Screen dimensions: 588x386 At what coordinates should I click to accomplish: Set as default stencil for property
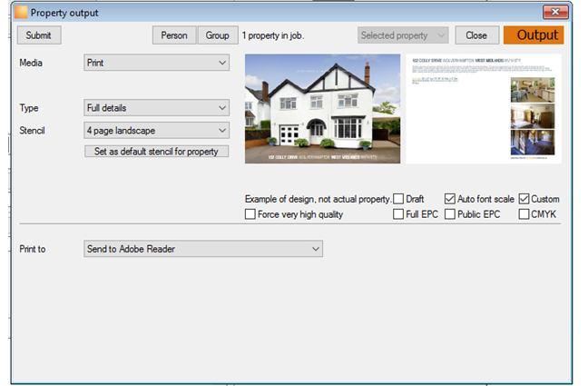(156, 152)
